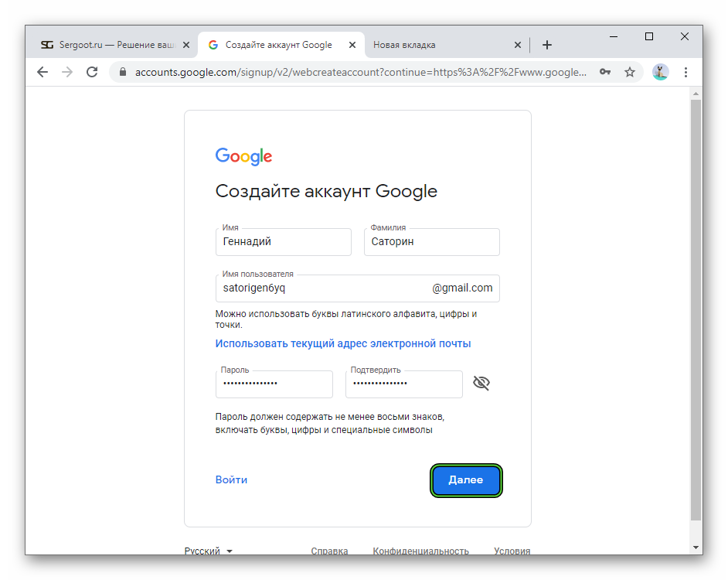The image size is (728, 580).
Task: Reload the current page
Action: pos(92,72)
